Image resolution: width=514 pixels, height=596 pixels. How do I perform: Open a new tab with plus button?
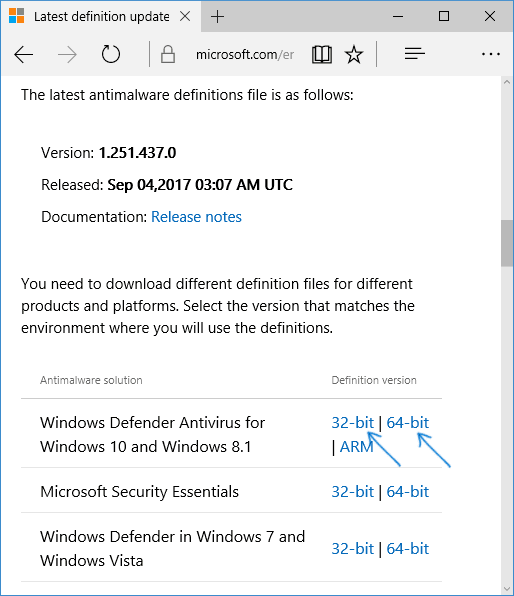pyautogui.click(x=217, y=17)
